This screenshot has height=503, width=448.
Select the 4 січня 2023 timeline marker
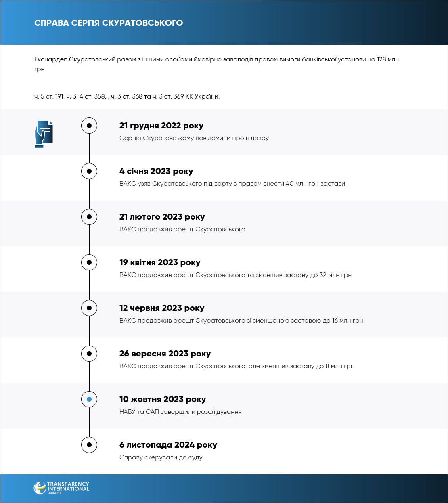pyautogui.click(x=89, y=171)
